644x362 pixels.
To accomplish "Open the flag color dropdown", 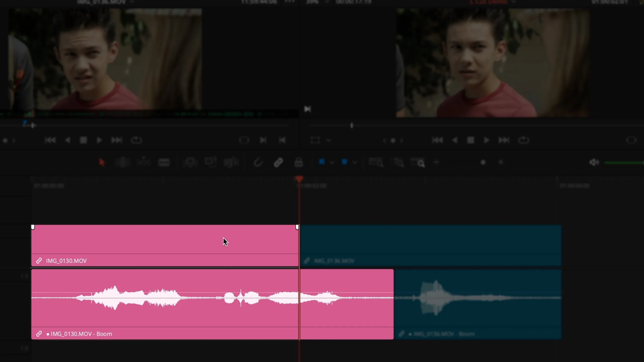I will point(332,162).
